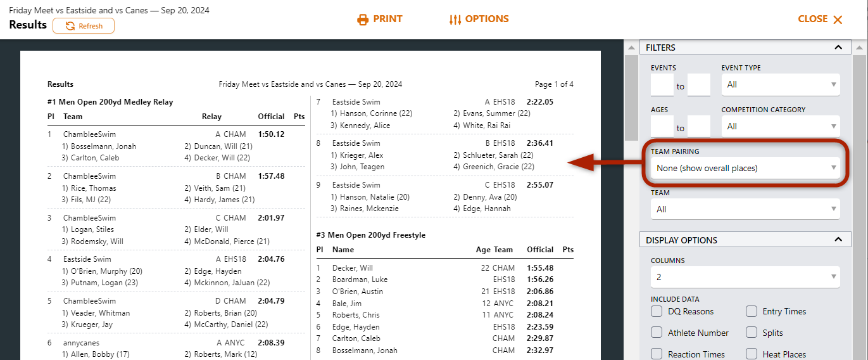Click the sidebar scroll up arrow

coord(631,48)
